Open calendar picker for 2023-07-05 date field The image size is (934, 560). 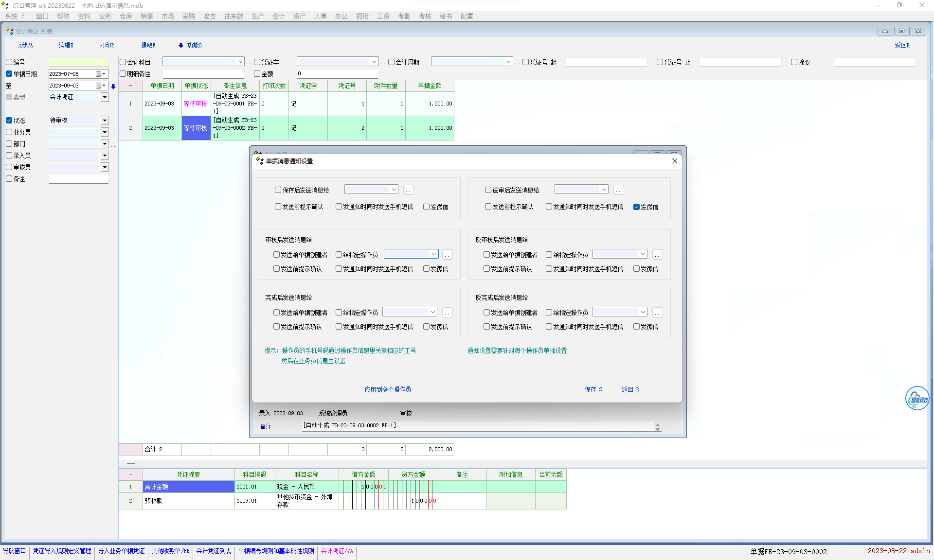99,74
